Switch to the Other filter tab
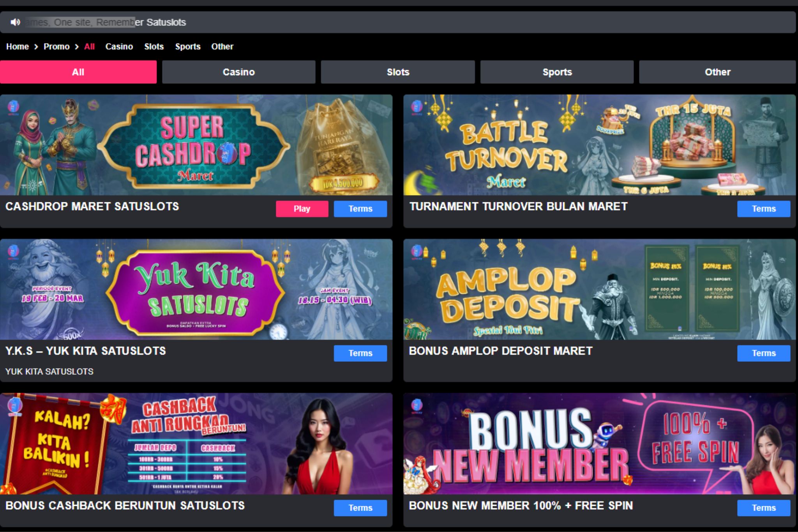The width and height of the screenshot is (798, 532). click(717, 72)
